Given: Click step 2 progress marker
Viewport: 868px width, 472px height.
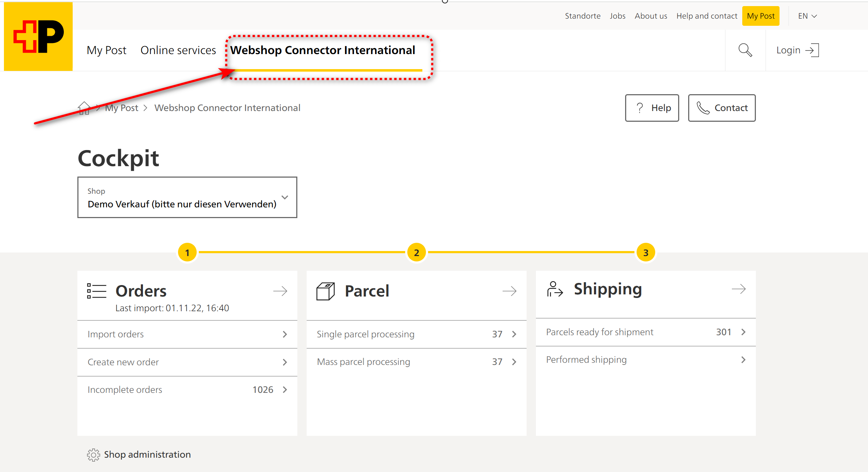Looking at the screenshot, I should [416, 252].
